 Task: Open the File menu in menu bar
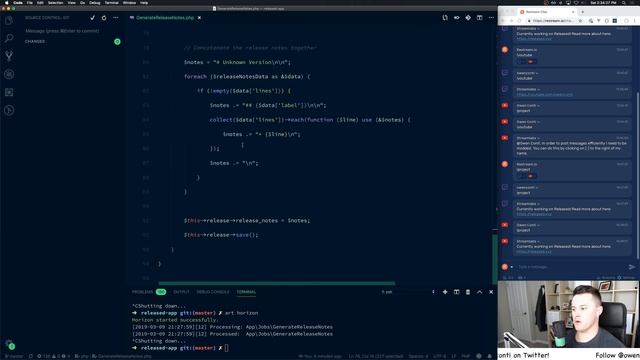tap(30, 2)
